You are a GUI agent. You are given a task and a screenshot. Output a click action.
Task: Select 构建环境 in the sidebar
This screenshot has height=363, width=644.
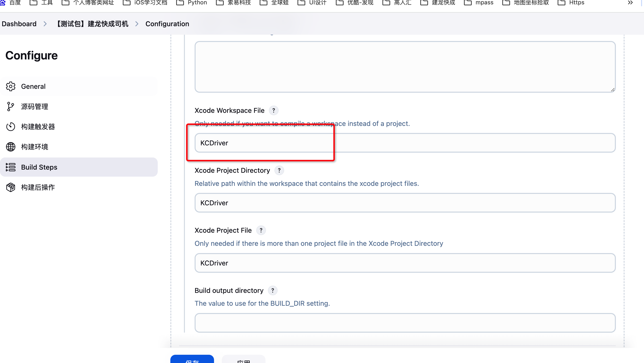coord(79,147)
